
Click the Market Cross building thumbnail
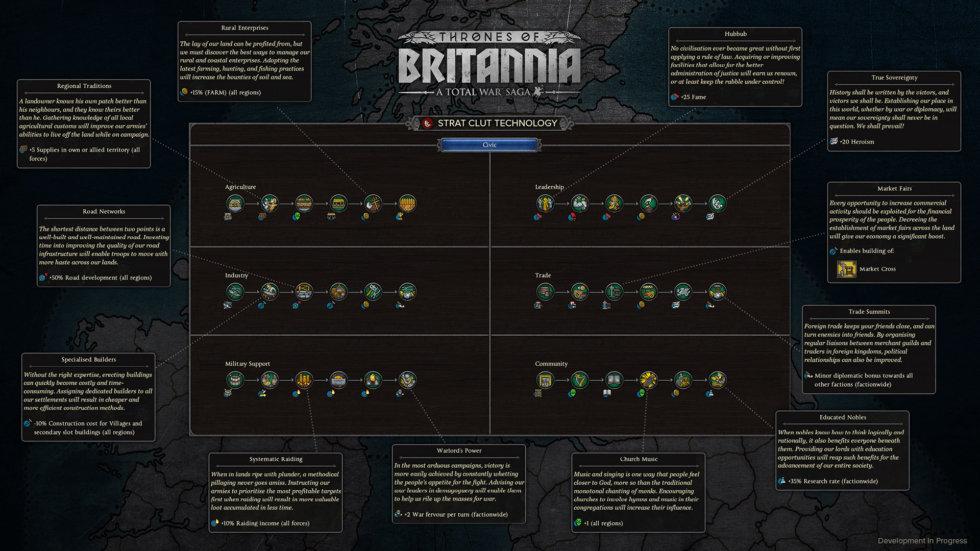(x=846, y=269)
